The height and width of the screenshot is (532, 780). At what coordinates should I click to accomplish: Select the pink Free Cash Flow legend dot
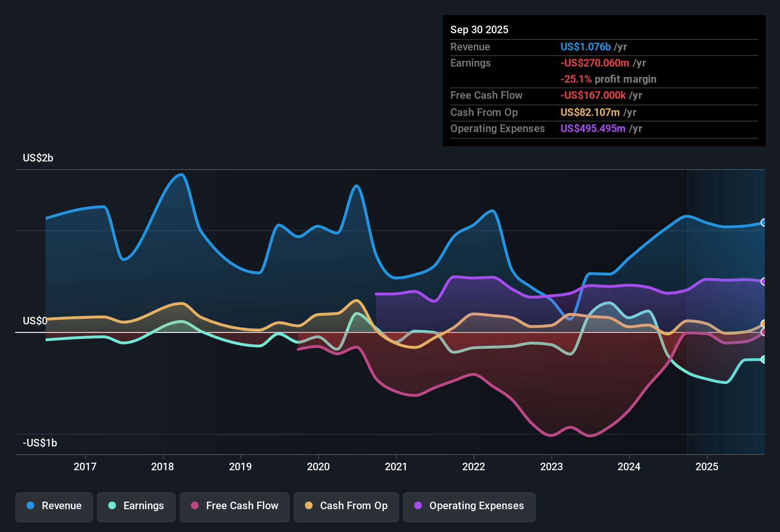[x=195, y=506]
